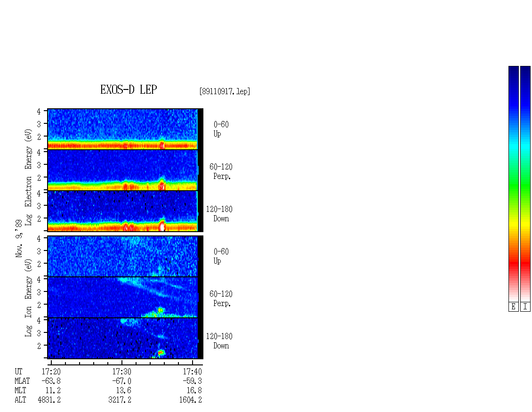Click the MLAT value -63.8
The width and height of the screenshot is (532, 412).
click(x=51, y=381)
